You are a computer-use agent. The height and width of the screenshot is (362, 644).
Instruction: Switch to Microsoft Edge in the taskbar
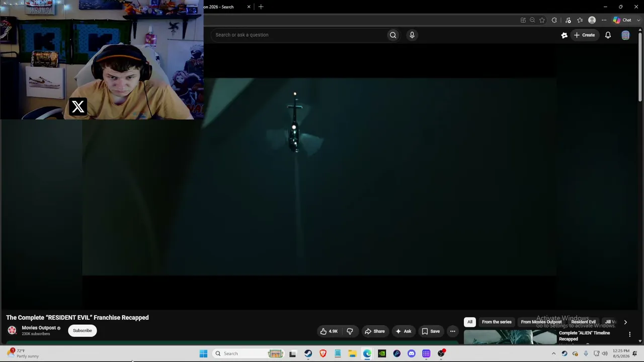[367, 353]
